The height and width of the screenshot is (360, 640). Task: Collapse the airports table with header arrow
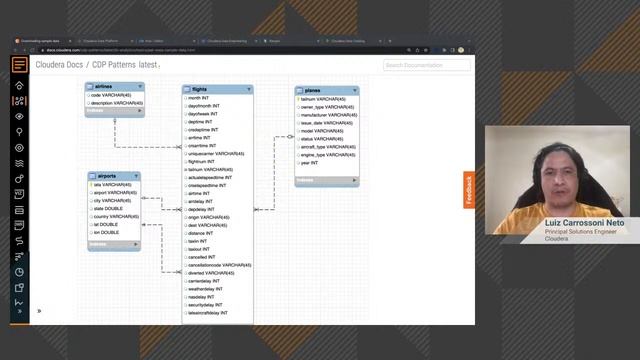(136, 176)
